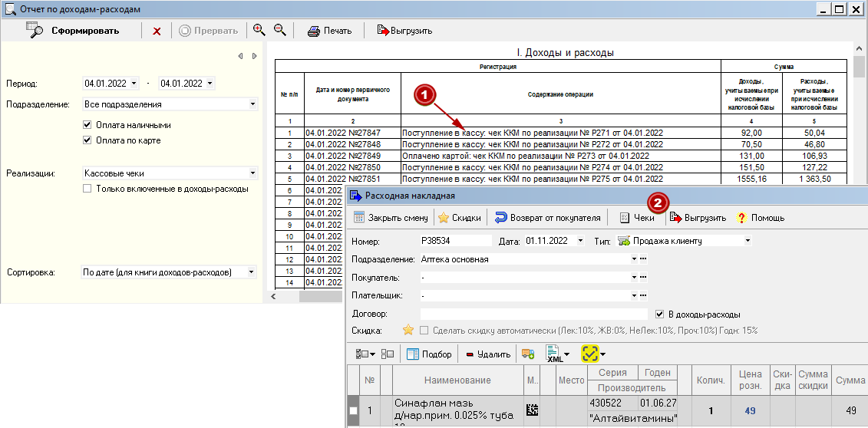Image resolution: width=868 pixels, height=428 pixels.
Task: Open the Подразделение dropdown in report
Action: click(253, 104)
